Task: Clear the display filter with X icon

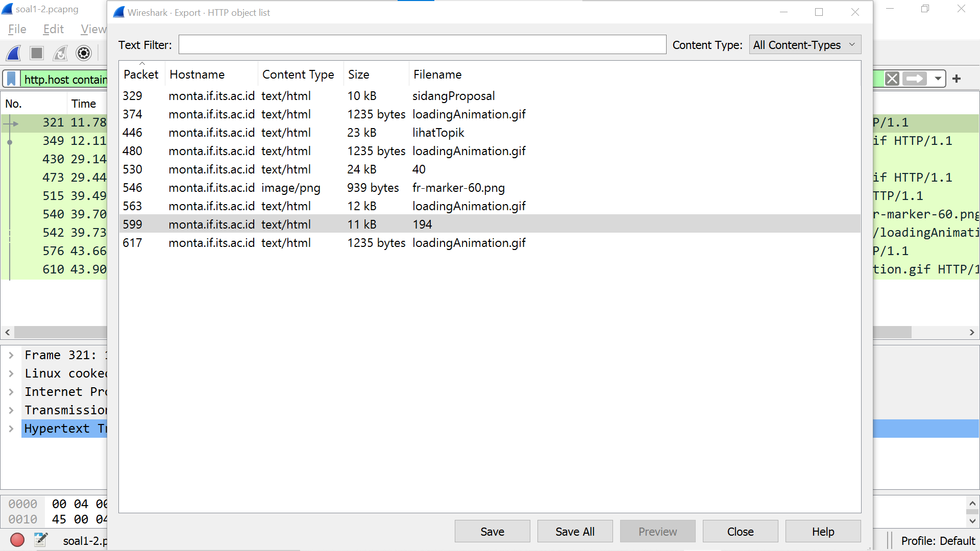Action: point(892,79)
